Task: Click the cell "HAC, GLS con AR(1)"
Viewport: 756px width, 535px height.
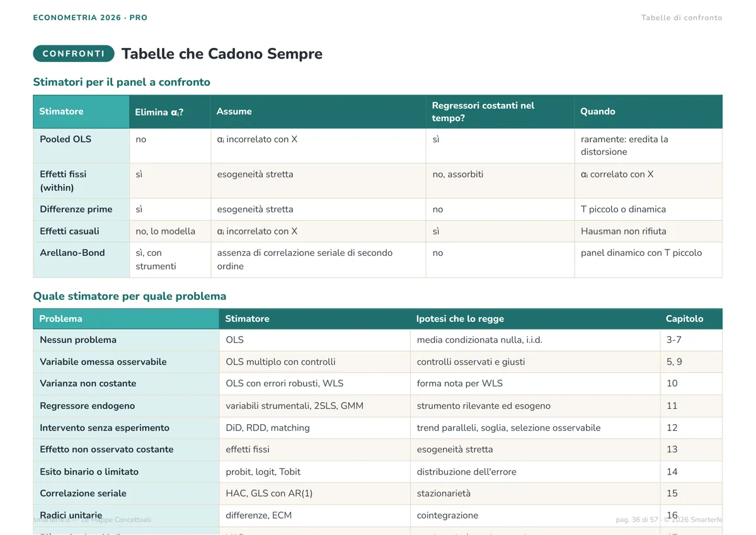Action: click(314, 493)
